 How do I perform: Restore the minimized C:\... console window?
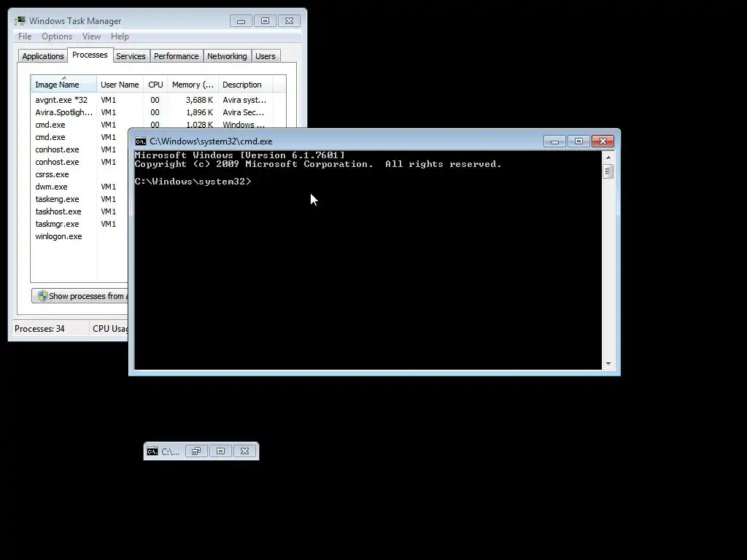pos(196,451)
